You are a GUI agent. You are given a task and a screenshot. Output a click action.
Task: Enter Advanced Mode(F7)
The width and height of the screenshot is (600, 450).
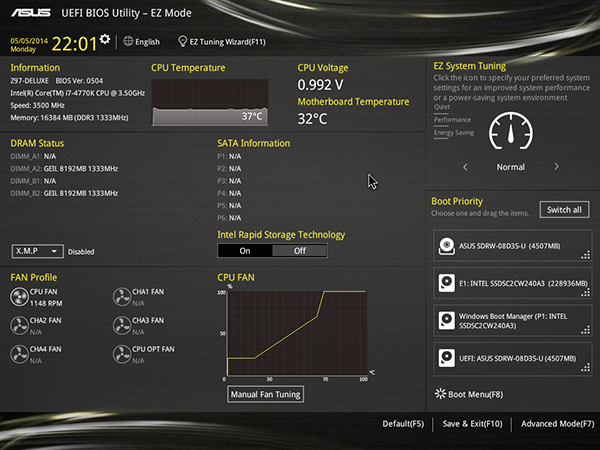pos(558,424)
